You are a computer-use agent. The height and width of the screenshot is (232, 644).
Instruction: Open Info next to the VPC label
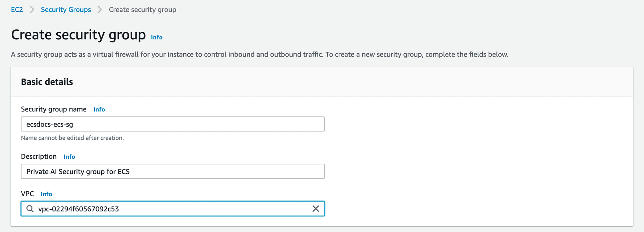point(46,194)
